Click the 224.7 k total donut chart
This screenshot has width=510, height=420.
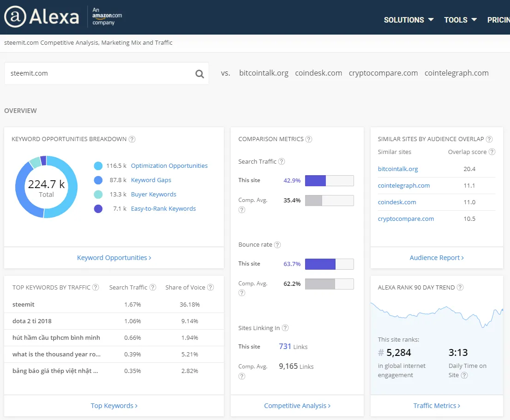click(x=47, y=187)
